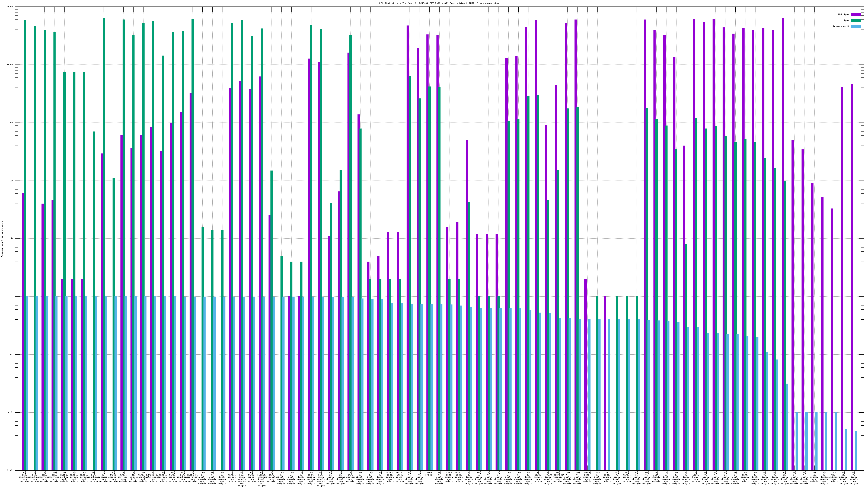
Task: Click the purple Not Spam legend swatch
Action: click(856, 14)
